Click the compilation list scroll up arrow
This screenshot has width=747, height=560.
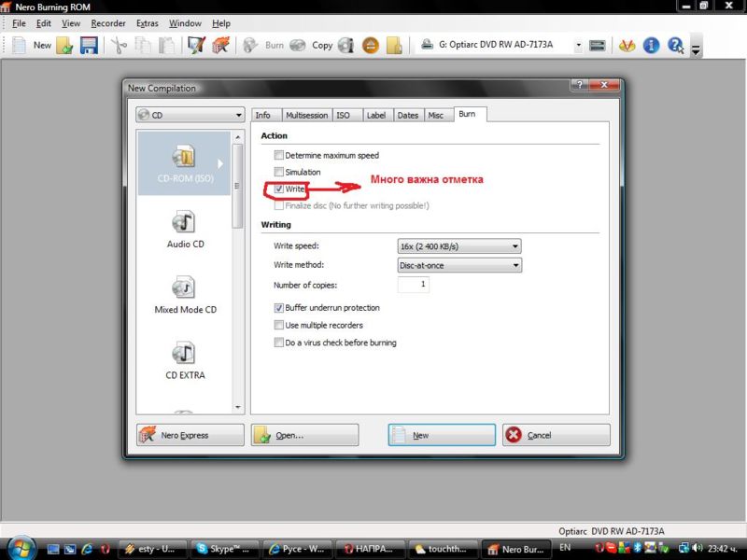(x=237, y=137)
